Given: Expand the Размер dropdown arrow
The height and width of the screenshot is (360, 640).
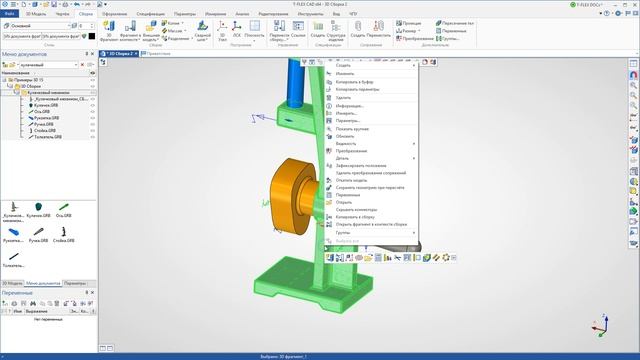Looking at the screenshot, I should (x=419, y=31).
